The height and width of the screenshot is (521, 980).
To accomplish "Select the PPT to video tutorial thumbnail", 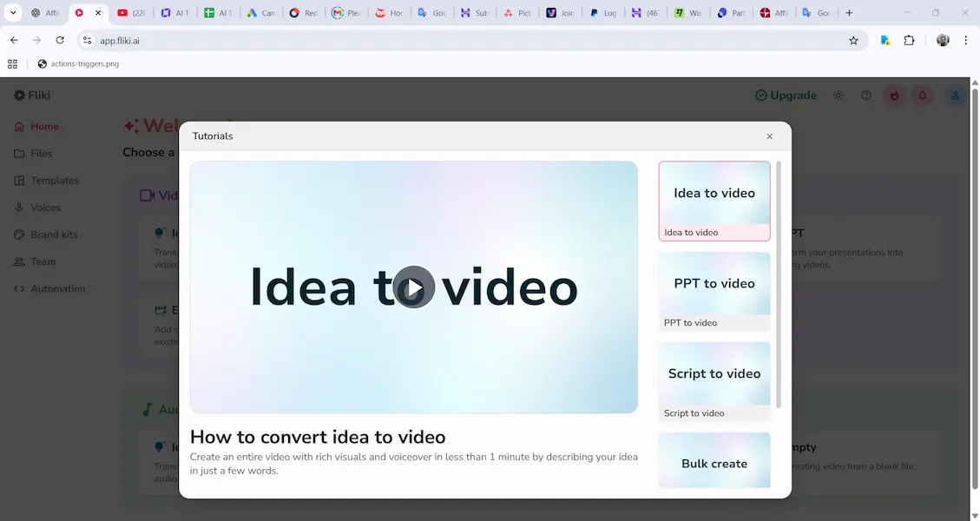I will pyautogui.click(x=714, y=290).
